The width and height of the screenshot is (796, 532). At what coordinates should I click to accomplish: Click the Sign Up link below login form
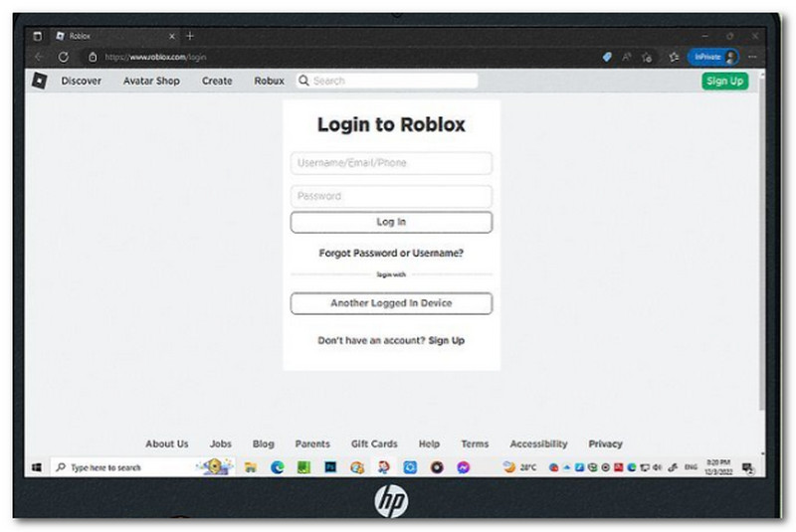(446, 340)
